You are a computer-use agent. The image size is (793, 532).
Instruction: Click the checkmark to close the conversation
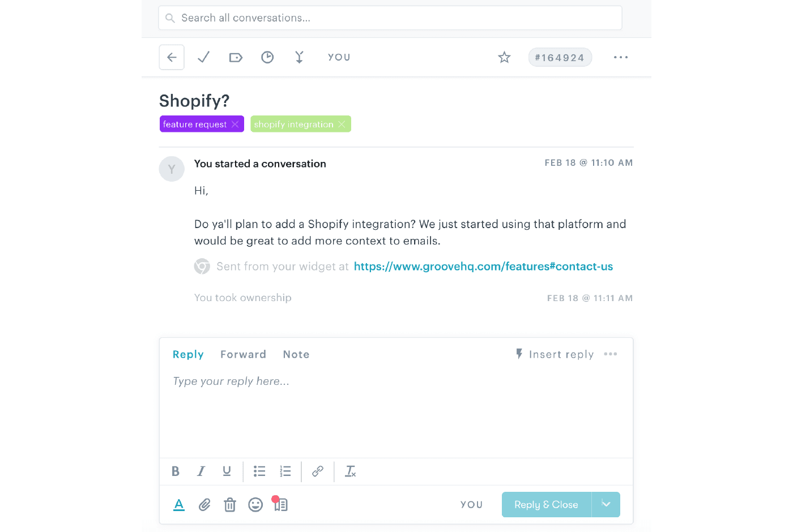point(203,57)
